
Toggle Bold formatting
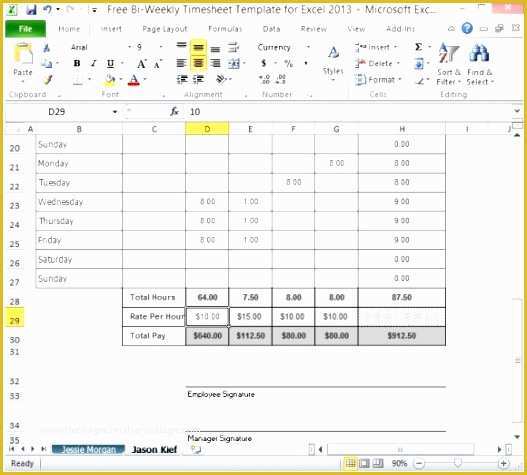[x=77, y=63]
